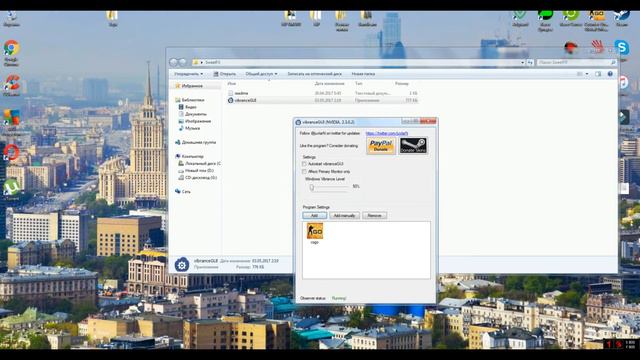The width and height of the screenshot is (640, 360).
Task: Click the vibranceGUI title bar app icon
Action: coord(298,122)
